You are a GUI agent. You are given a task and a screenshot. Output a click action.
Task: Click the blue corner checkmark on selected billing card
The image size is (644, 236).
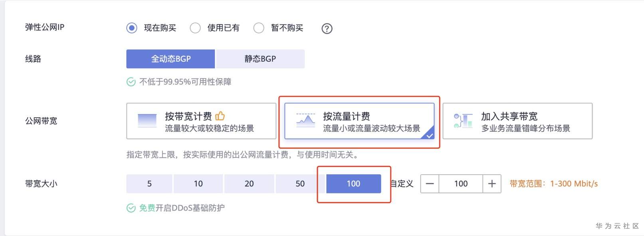point(430,136)
